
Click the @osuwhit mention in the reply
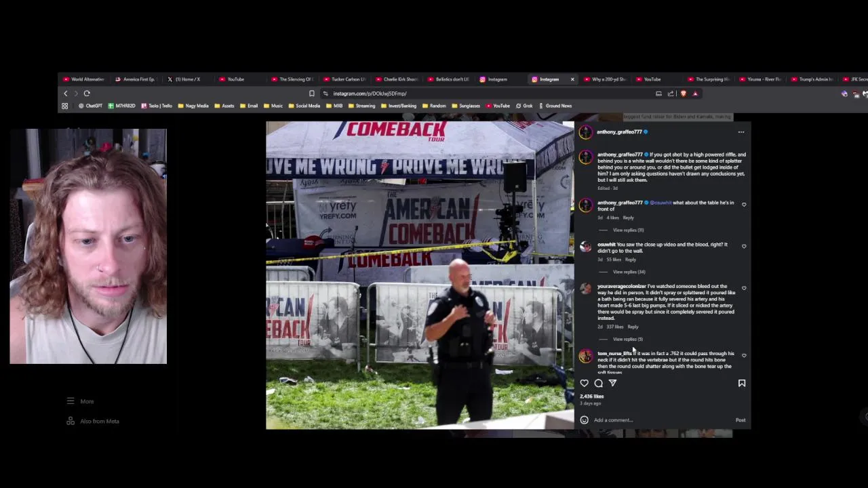coord(660,203)
